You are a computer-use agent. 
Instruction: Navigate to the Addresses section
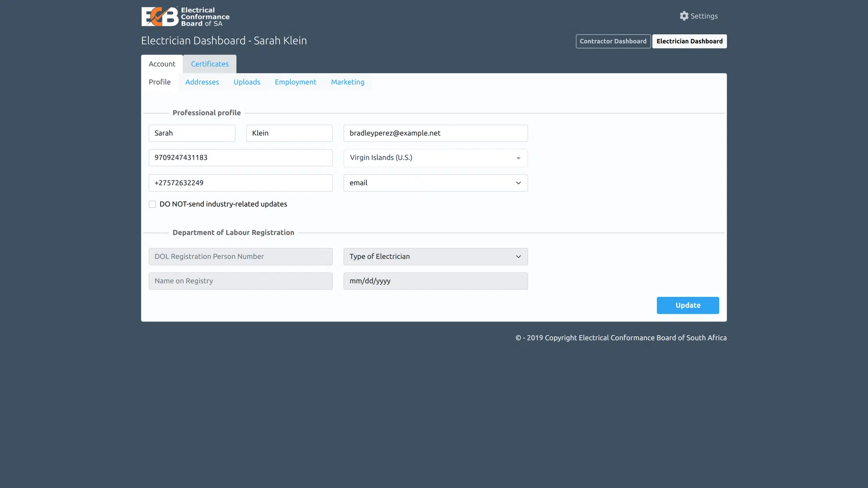[202, 82]
